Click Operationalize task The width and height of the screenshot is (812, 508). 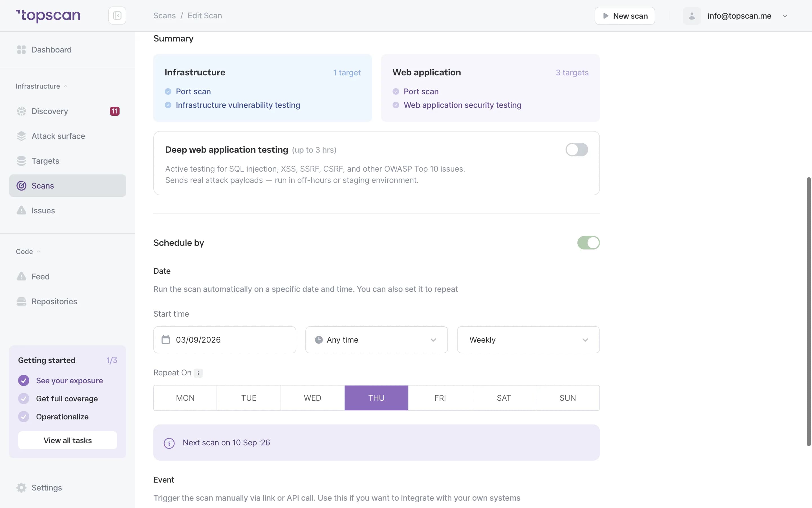coord(62,417)
